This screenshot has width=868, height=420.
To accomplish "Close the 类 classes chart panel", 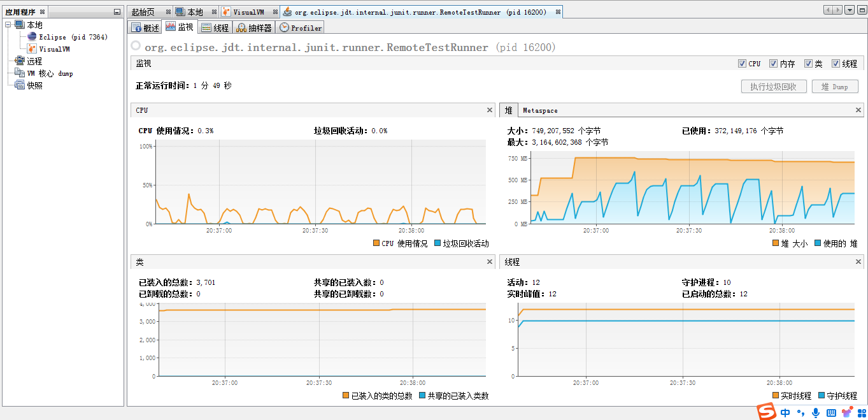I will (490, 262).
